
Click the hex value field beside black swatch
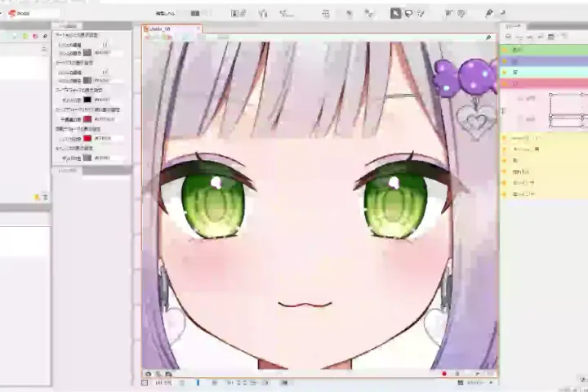tap(108, 100)
